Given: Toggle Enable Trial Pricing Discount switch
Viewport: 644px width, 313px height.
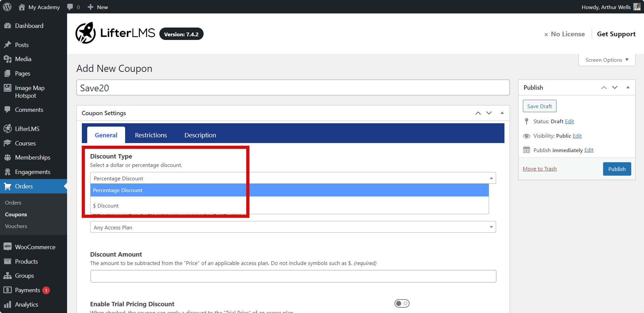Looking at the screenshot, I should click(x=402, y=304).
